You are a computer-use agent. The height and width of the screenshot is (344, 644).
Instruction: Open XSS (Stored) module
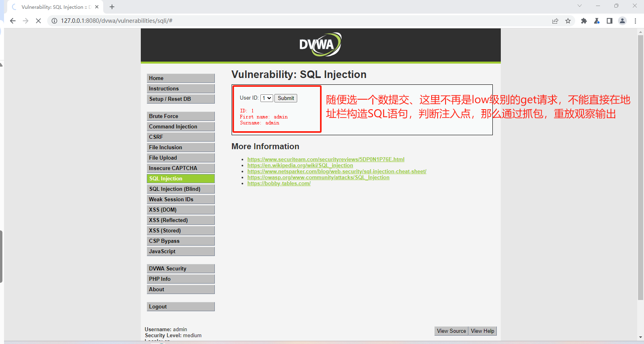click(x=181, y=230)
